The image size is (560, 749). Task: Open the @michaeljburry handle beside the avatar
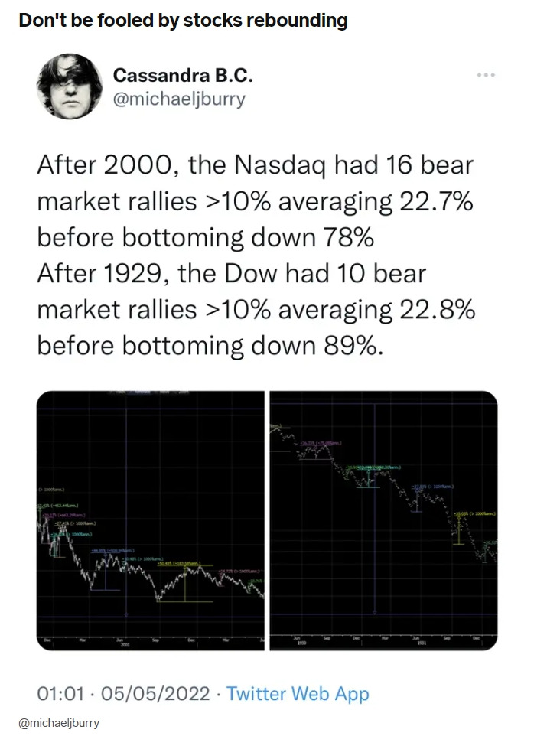[179, 99]
